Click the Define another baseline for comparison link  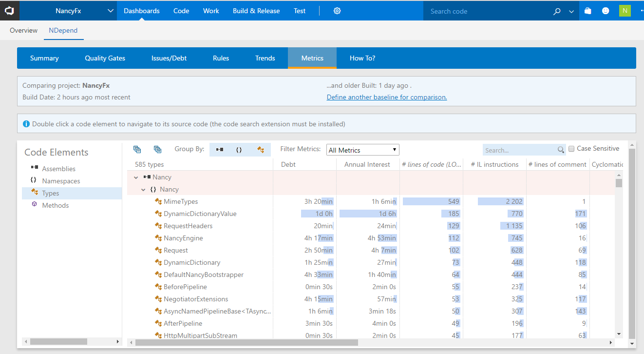[386, 97]
